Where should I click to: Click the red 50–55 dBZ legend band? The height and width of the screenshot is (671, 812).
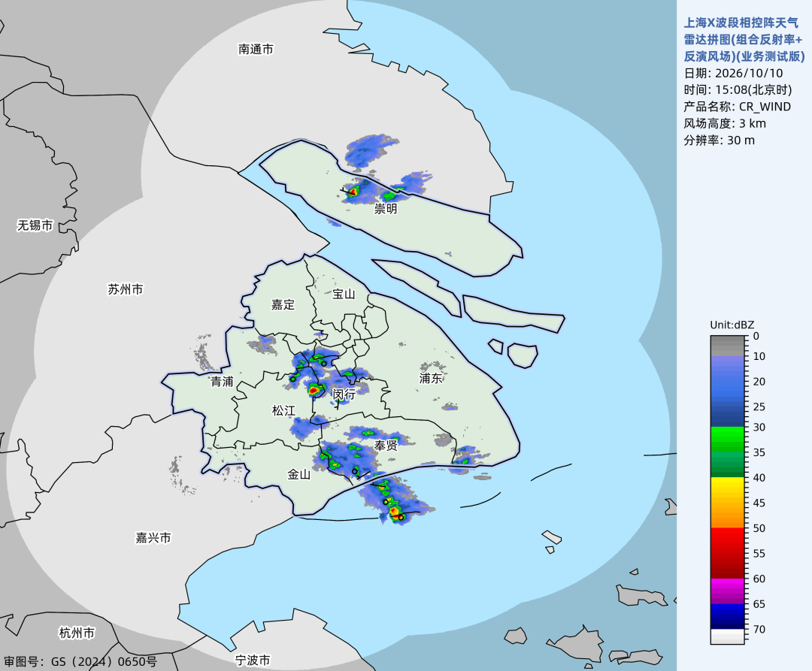tap(727, 540)
